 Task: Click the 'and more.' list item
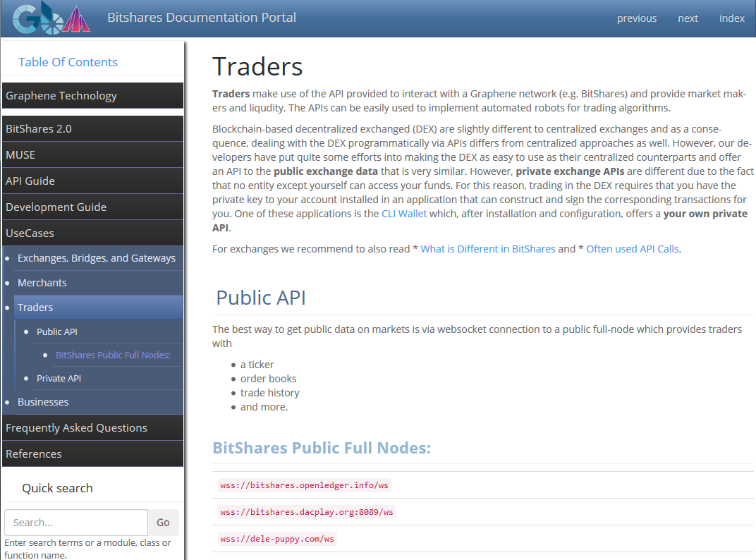pyautogui.click(x=264, y=407)
